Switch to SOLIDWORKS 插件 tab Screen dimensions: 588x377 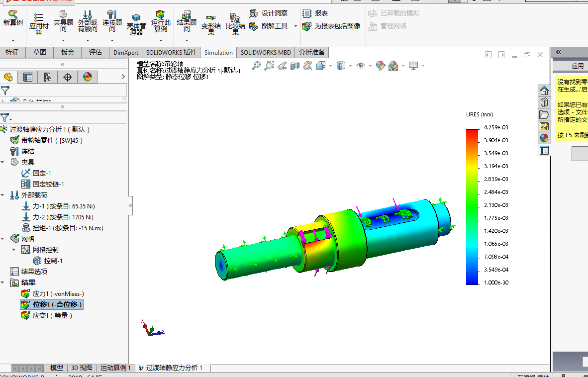(x=171, y=52)
